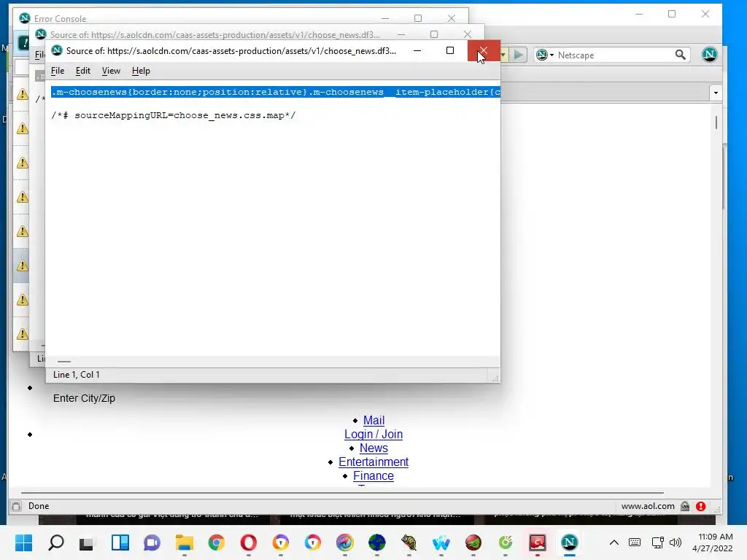Screen dimensions: 747x560
Task: Open the News link
Action: pos(373,448)
